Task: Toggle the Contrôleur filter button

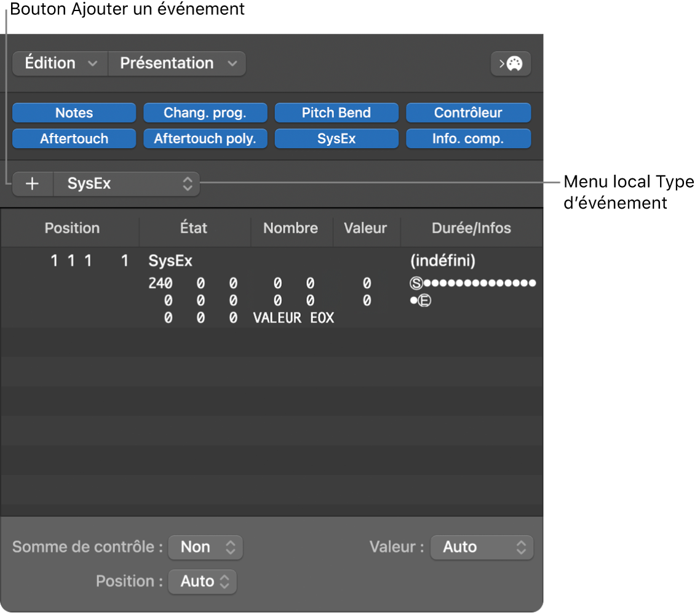Action: 468,113
